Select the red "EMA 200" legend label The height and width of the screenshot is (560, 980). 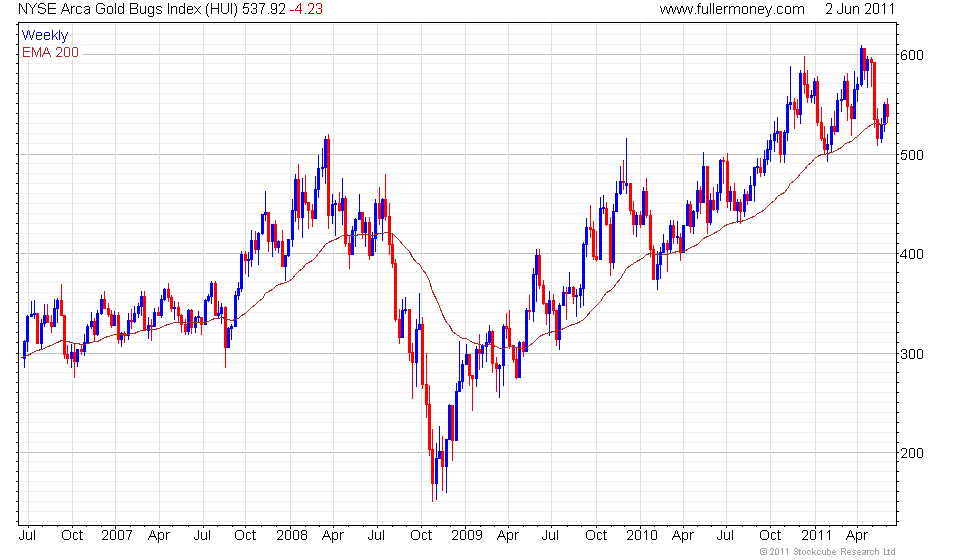(x=51, y=52)
